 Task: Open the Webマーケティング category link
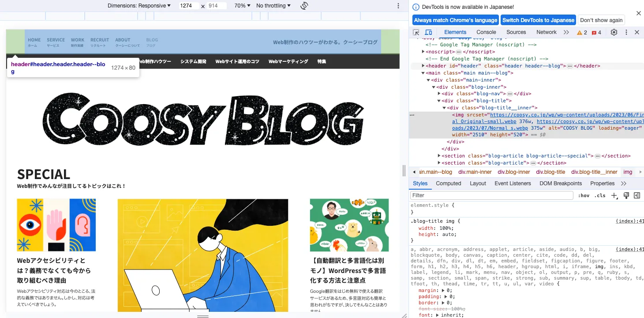288,62
